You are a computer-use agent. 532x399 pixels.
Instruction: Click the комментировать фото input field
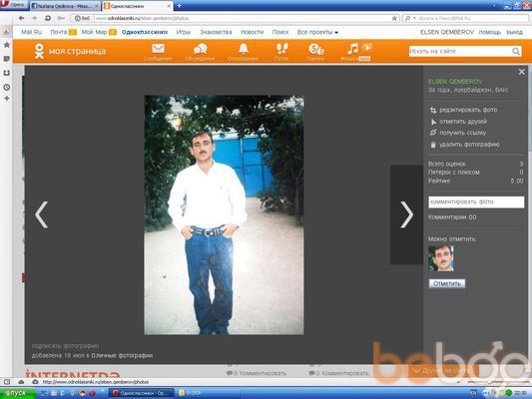point(476,201)
